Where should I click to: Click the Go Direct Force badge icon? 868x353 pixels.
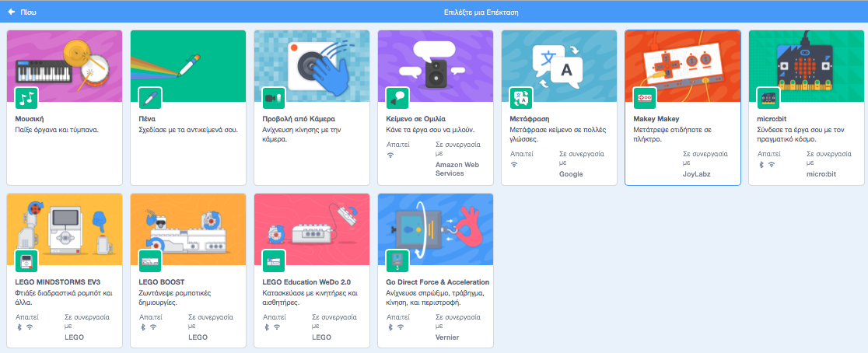click(x=398, y=261)
